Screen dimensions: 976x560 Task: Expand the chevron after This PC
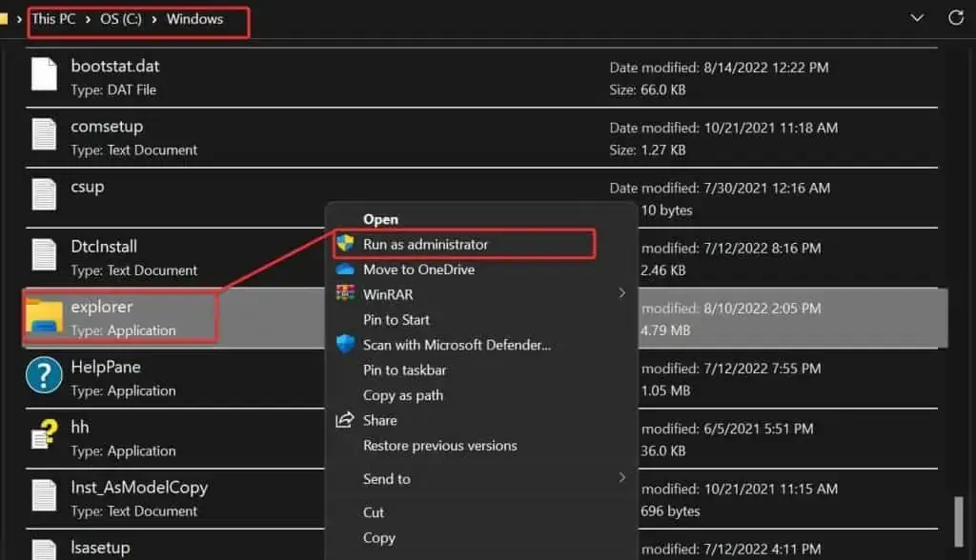click(88, 19)
